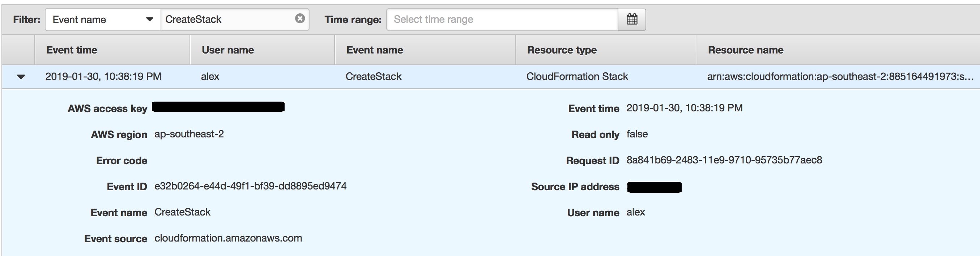Viewport: 980px width, 256px height.
Task: Click the Event name column header
Action: coord(374,50)
